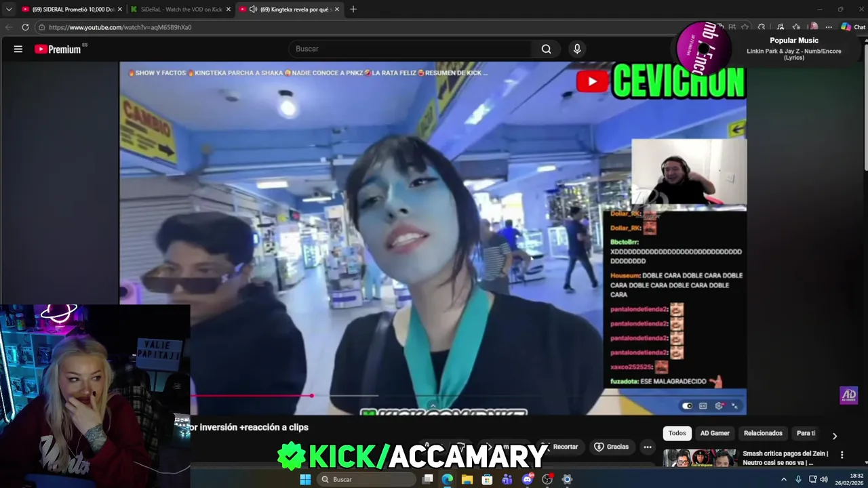Open Copilot Chat in the browser
The image size is (868, 488).
click(853, 27)
